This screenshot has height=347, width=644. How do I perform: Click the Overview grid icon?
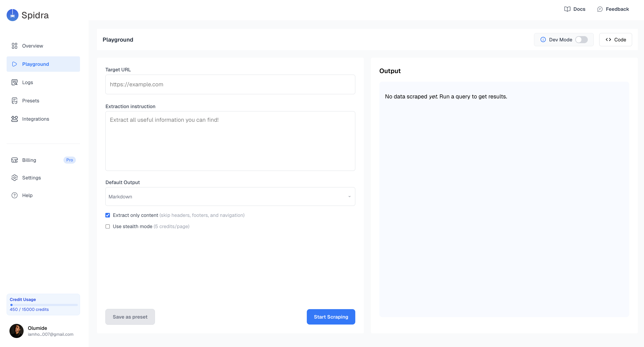(15, 46)
